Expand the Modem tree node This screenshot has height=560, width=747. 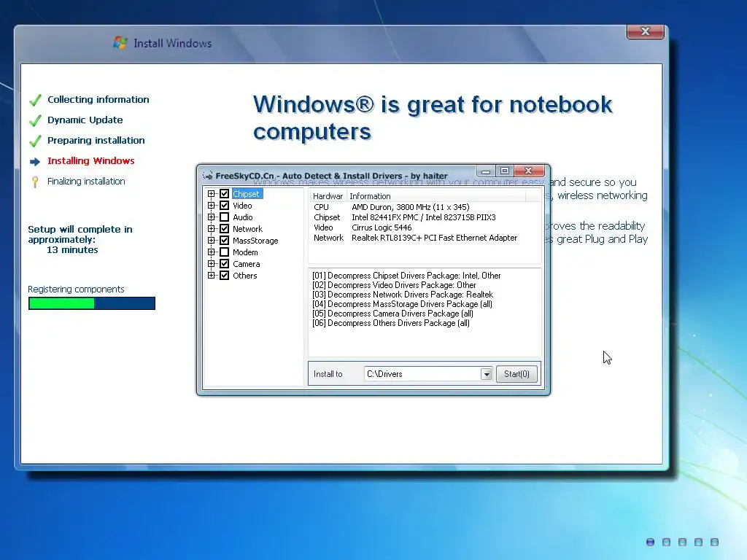point(211,252)
